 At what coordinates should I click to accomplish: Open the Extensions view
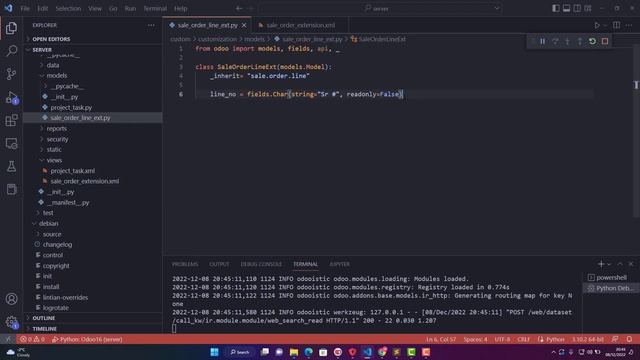(x=11, y=120)
